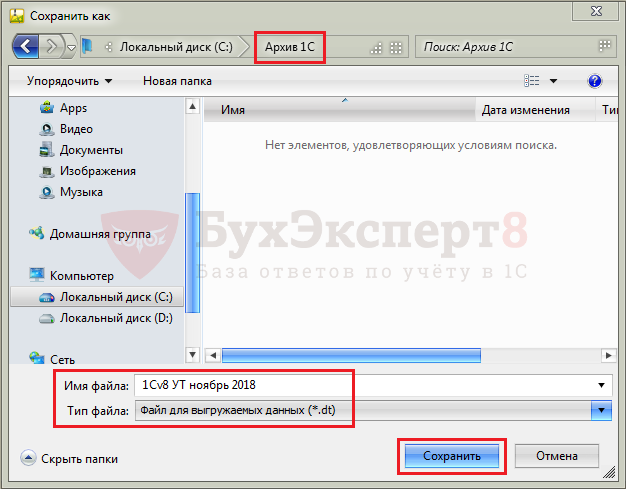Create a folder with Новая папка
This screenshot has height=489, width=626.
(x=177, y=81)
